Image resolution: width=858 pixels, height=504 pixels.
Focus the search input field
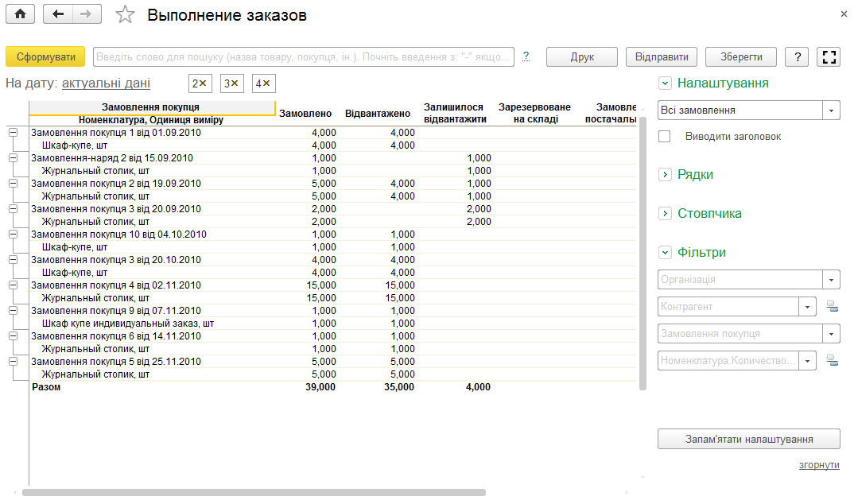[304, 57]
